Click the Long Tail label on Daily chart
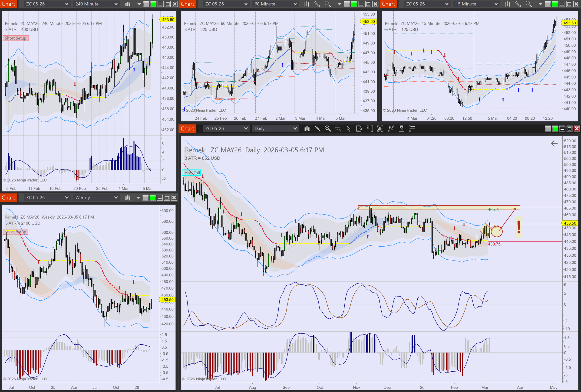This screenshot has width=581, height=392. (191, 173)
